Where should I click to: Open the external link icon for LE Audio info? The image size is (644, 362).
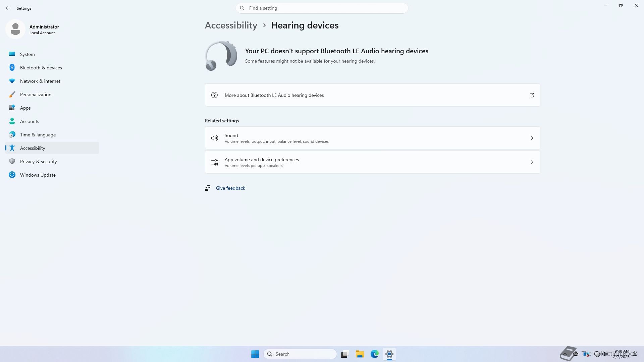point(532,95)
